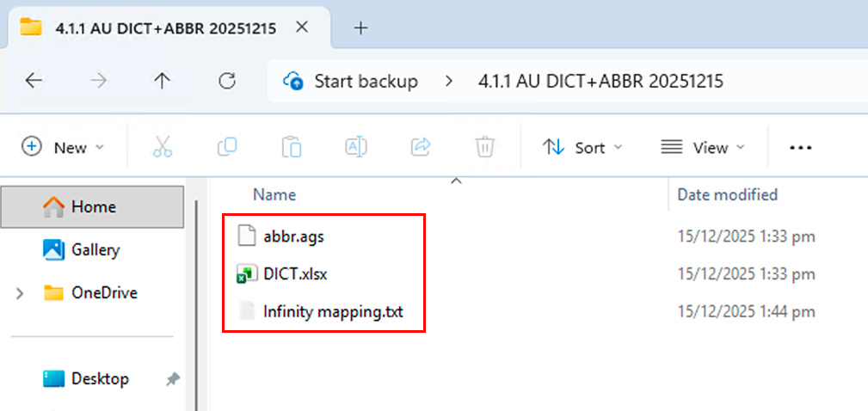Screen dimensions: 868x411
Task: Open the See more three-dots menu
Action: click(800, 148)
